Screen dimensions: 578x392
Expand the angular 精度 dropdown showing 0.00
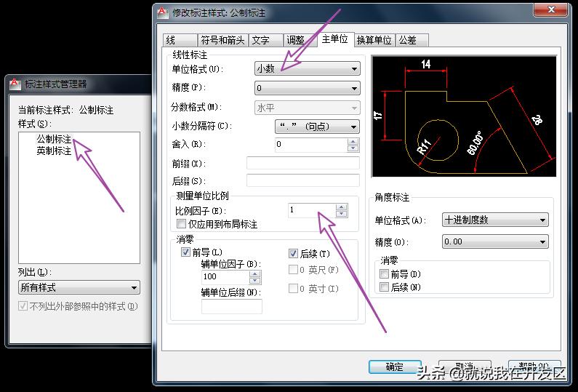pyautogui.click(x=495, y=242)
